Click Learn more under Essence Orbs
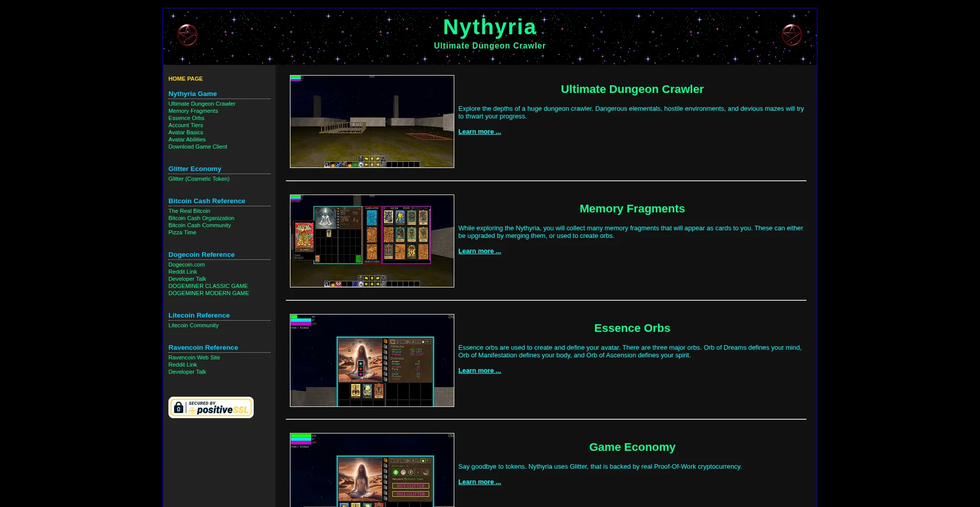Screen dimensions: 980x507 pos(479,371)
